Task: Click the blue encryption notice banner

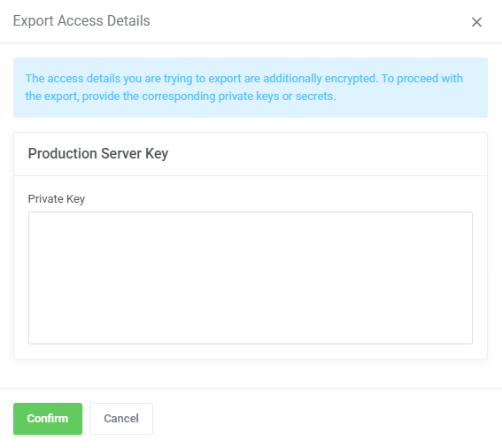Action: (x=251, y=88)
